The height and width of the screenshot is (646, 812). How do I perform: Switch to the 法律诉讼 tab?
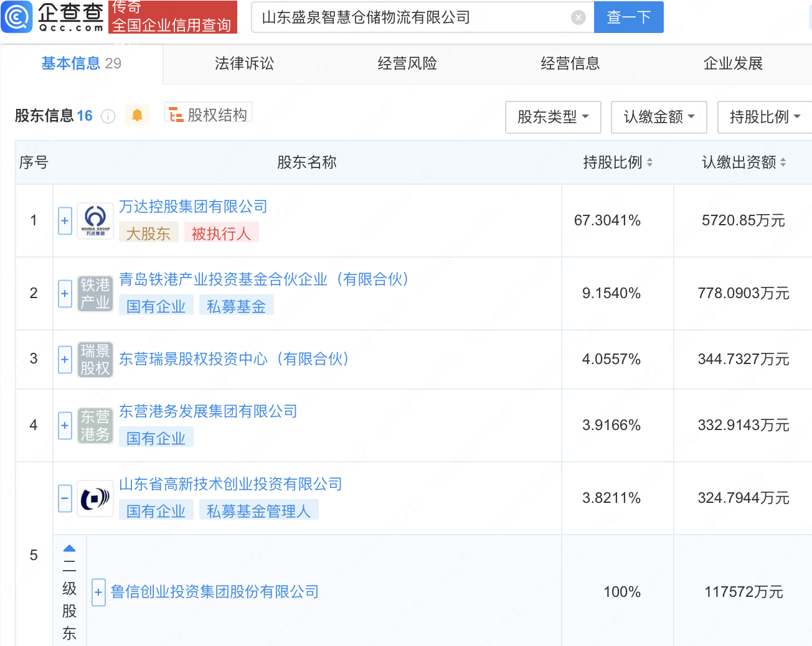pyautogui.click(x=244, y=63)
